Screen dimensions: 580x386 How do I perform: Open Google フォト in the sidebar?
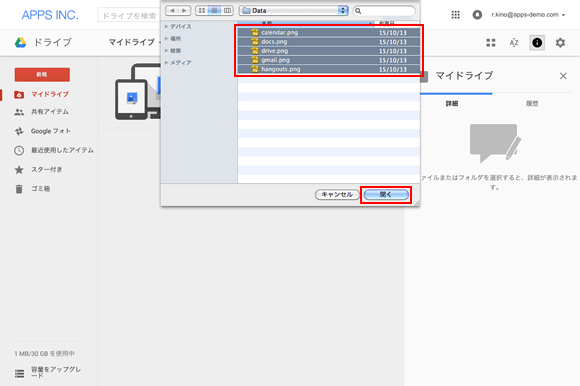(x=51, y=131)
